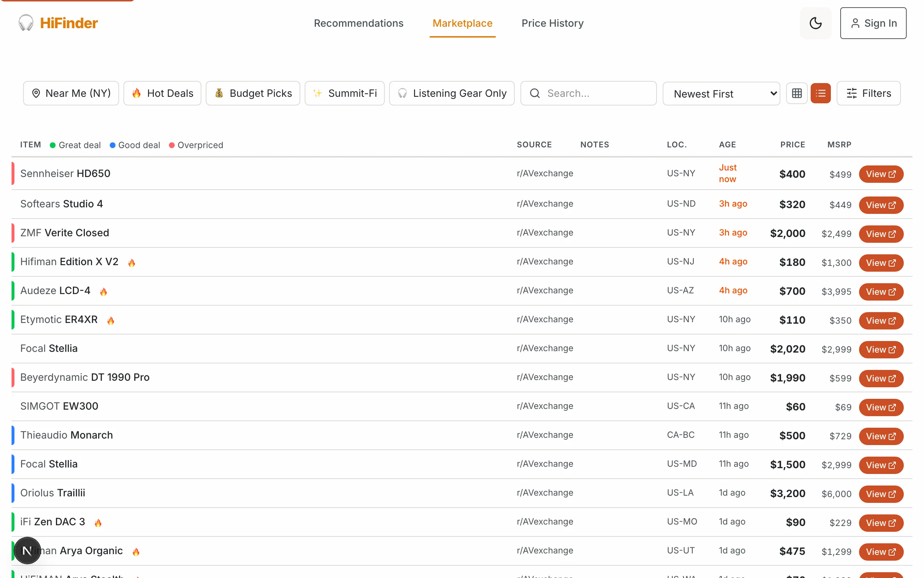Toggle the Near Me (NY) filter
Screen dimensions: 924x578
coord(71,93)
